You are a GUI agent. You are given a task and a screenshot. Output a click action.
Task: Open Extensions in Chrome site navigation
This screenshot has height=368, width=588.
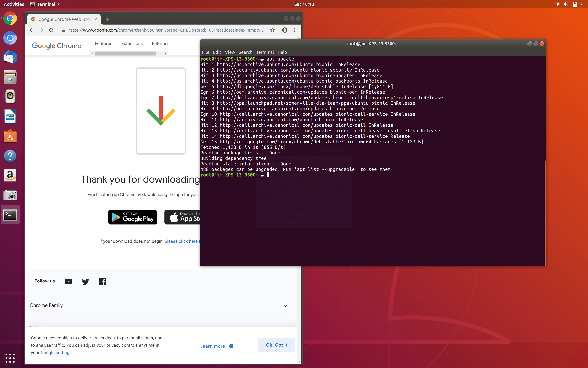(132, 43)
